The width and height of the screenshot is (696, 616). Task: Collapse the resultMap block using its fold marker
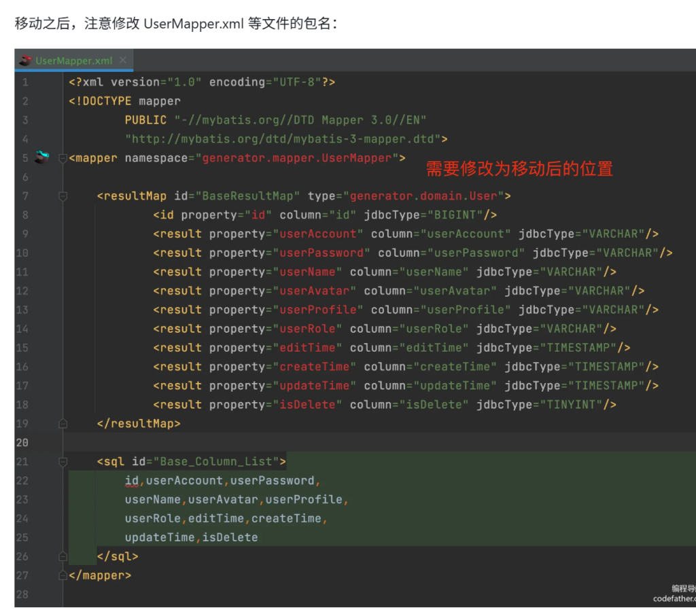point(63,196)
